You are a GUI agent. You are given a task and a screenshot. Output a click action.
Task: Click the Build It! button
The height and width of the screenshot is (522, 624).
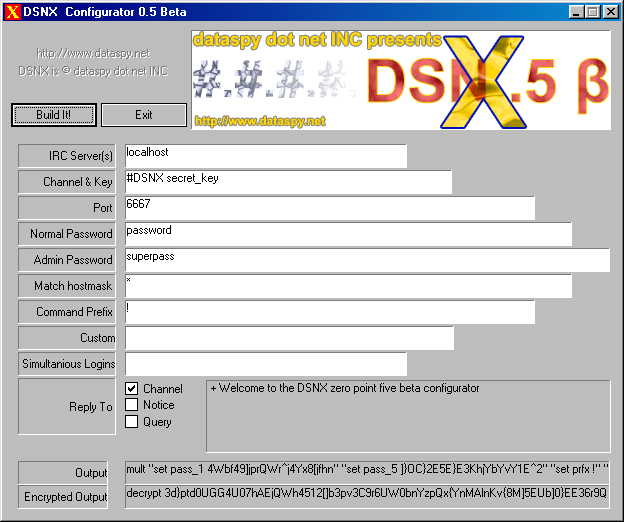54,115
